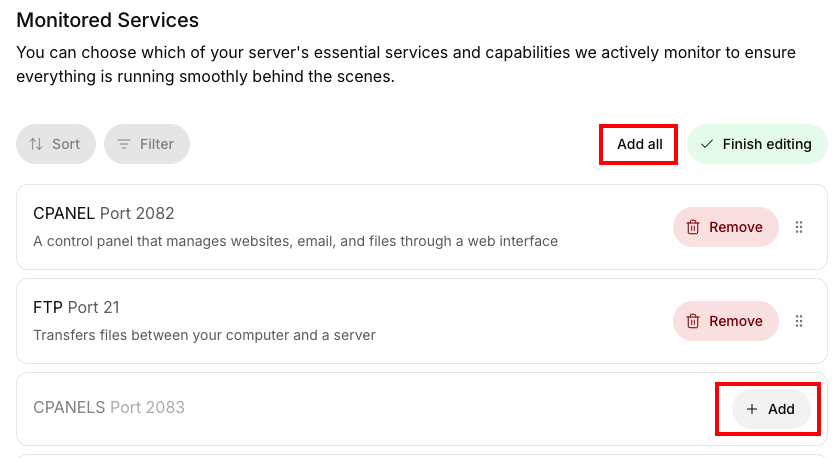Select the CPANEL Port 2082 title
837x458 pixels.
pos(104,213)
